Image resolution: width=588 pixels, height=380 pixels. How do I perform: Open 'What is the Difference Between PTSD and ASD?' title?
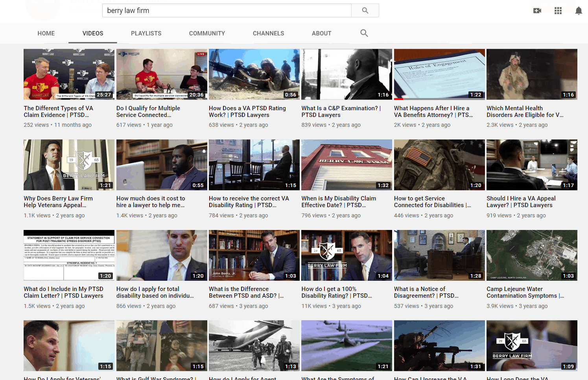(x=246, y=293)
